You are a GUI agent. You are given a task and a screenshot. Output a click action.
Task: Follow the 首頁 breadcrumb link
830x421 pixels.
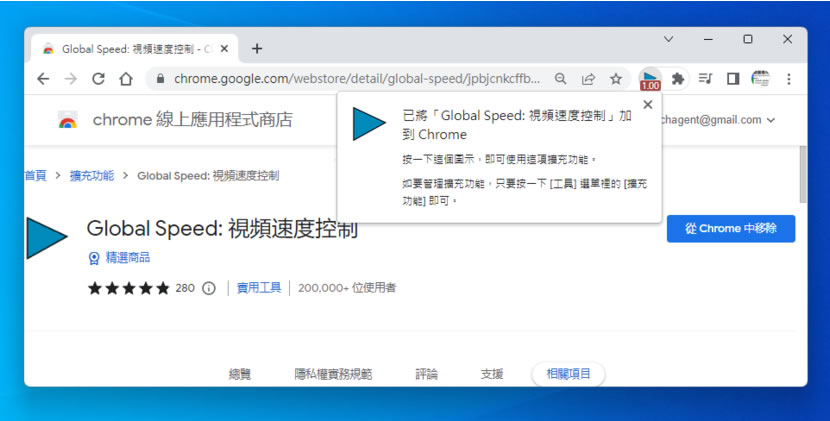36,176
